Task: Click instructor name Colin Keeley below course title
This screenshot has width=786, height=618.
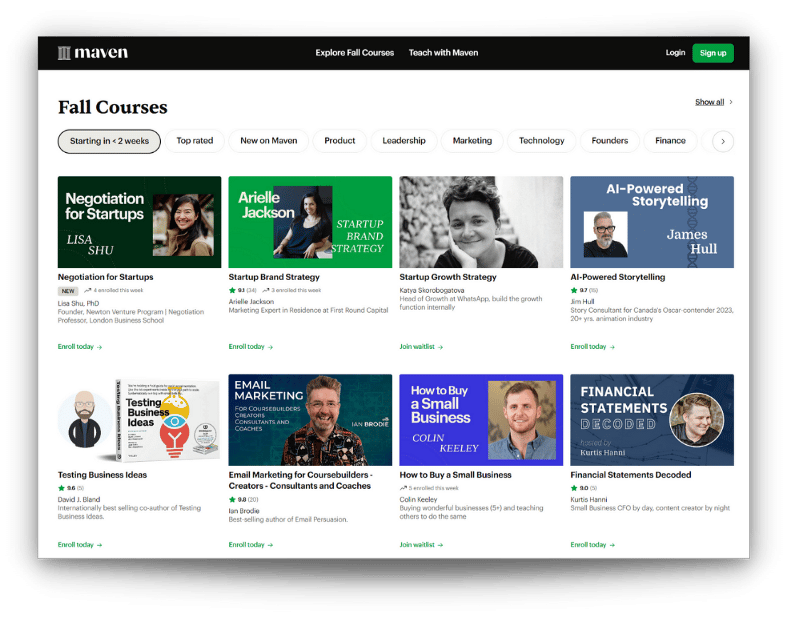Action: pyautogui.click(x=418, y=500)
